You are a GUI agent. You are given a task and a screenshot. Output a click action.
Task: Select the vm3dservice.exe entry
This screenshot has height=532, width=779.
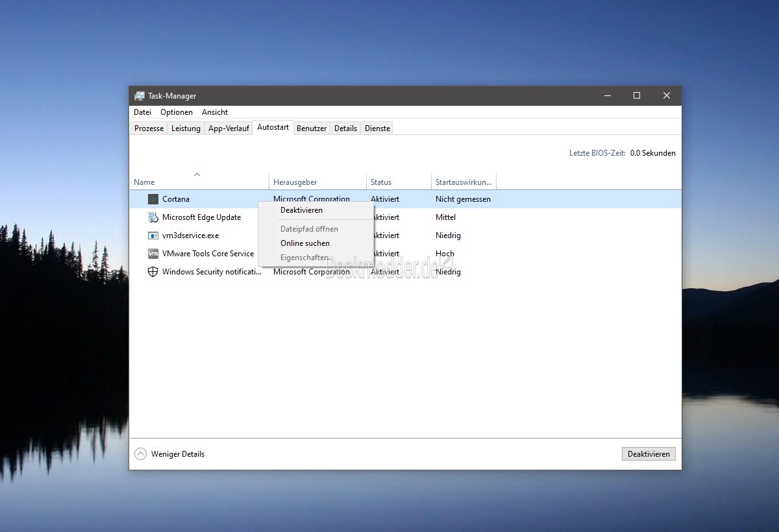coord(191,236)
